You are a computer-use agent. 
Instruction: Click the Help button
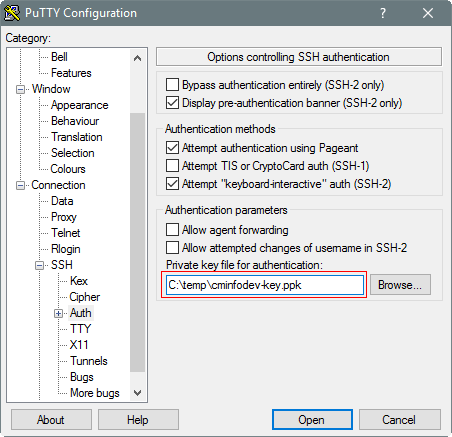click(x=138, y=420)
